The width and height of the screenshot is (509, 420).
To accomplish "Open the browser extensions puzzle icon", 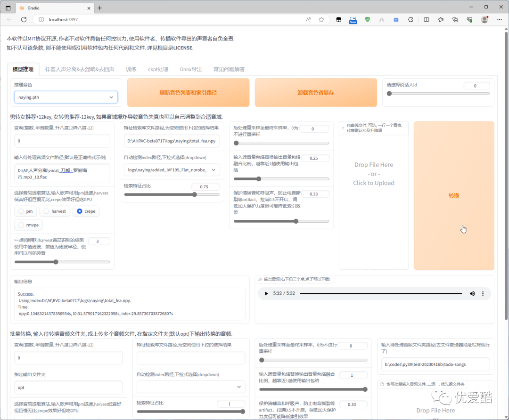I will click(410, 19).
